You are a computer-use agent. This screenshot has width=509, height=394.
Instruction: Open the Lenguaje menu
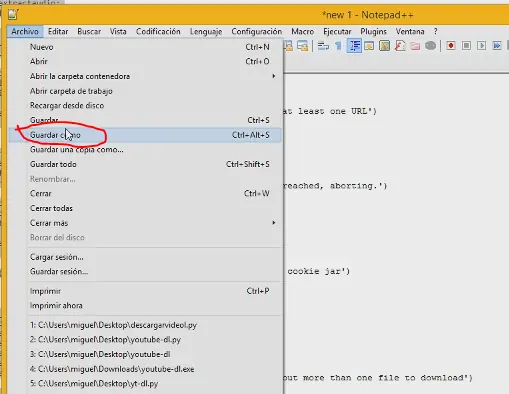pyautogui.click(x=206, y=32)
